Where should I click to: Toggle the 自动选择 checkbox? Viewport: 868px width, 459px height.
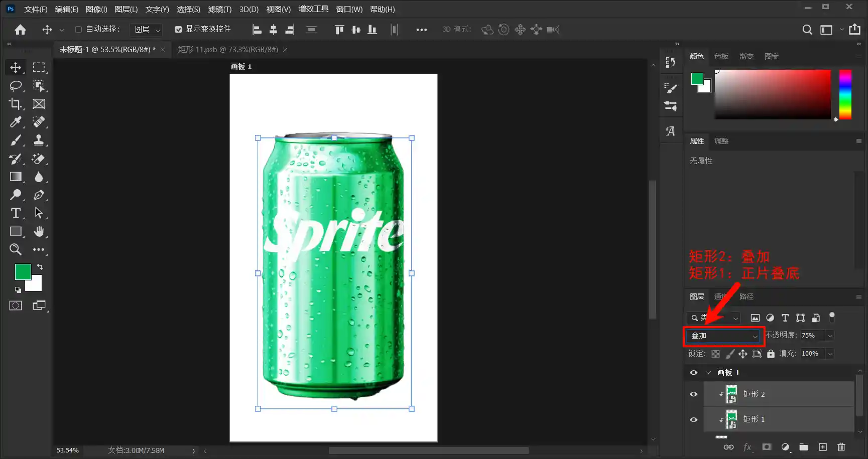coord(78,30)
